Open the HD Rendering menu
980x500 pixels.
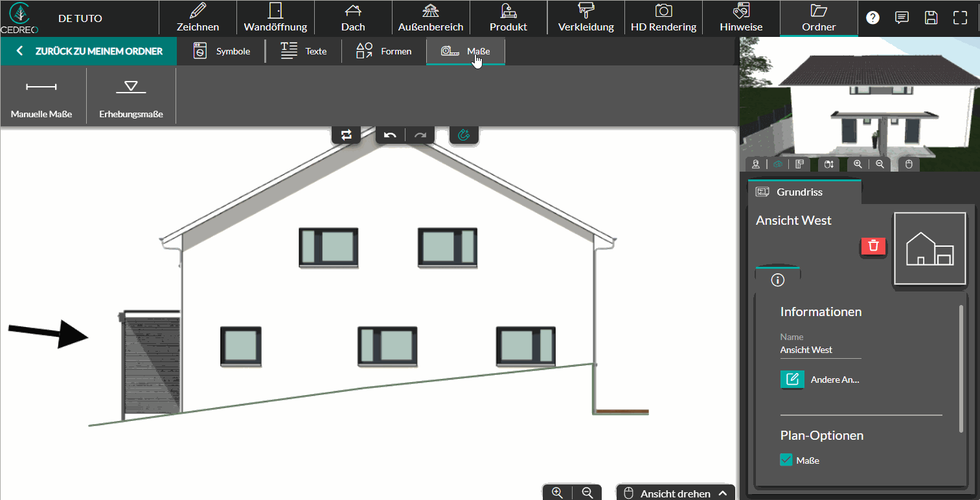point(663,18)
